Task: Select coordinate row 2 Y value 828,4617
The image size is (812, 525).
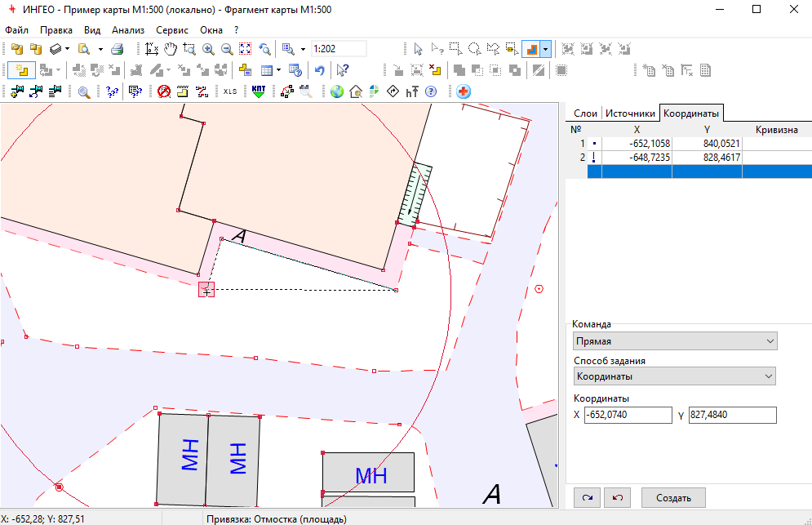Action: pyautogui.click(x=707, y=158)
